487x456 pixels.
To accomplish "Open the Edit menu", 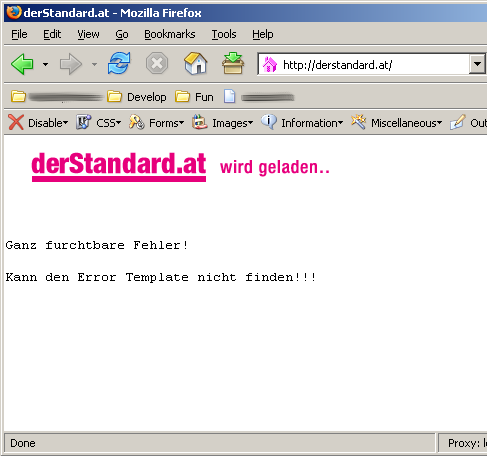I will pyautogui.click(x=52, y=34).
